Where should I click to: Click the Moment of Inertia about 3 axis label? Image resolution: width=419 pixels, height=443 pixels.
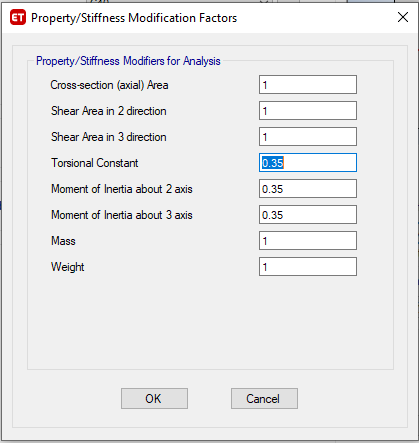pos(122,215)
